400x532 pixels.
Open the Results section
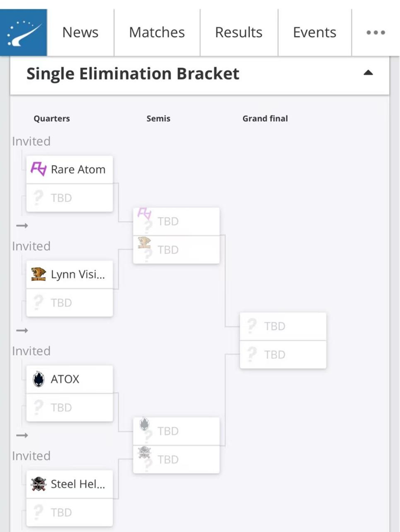point(238,32)
